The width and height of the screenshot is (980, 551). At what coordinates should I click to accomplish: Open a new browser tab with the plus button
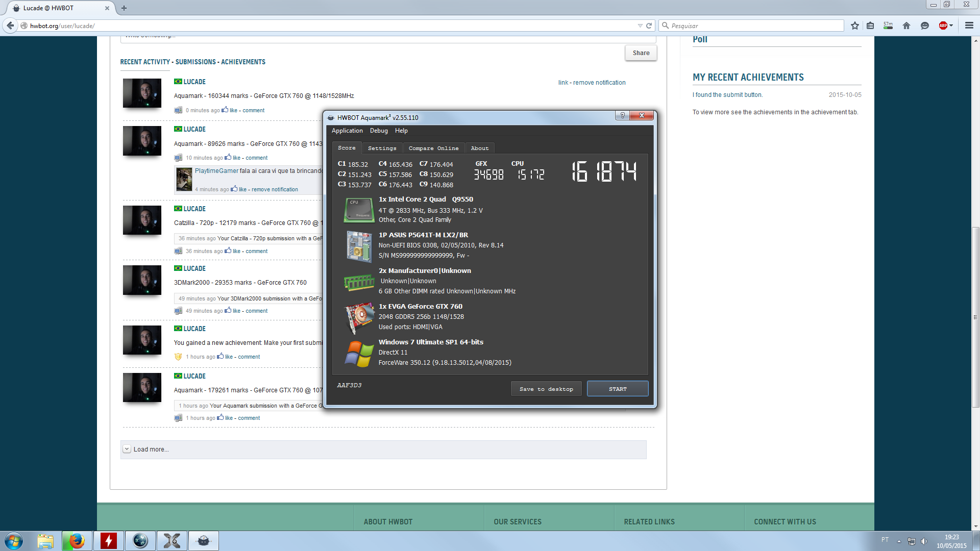point(124,8)
